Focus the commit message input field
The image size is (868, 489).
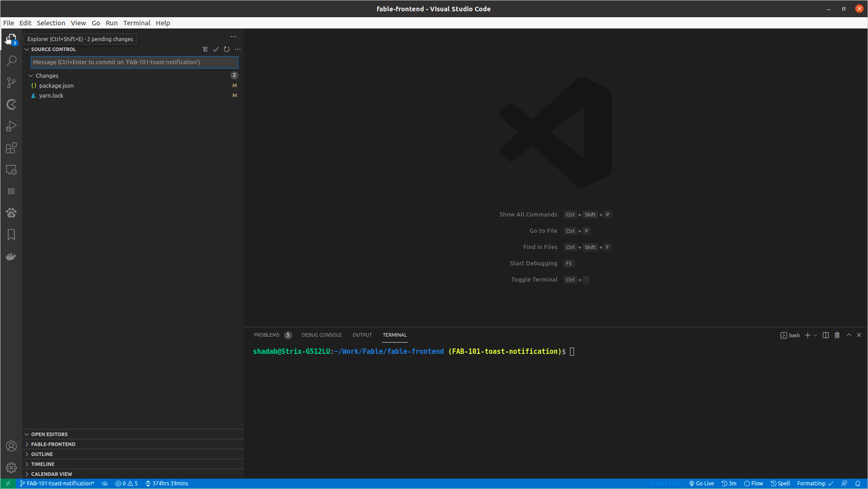point(134,62)
